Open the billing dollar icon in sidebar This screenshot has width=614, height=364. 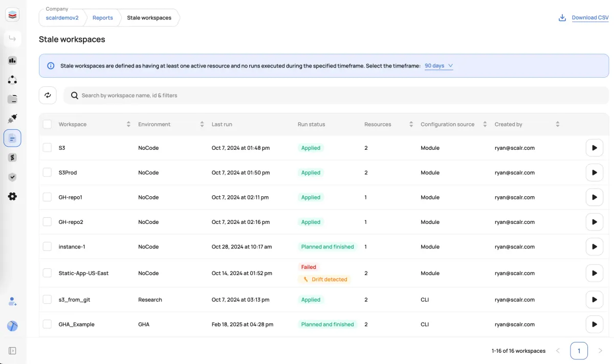[12, 157]
